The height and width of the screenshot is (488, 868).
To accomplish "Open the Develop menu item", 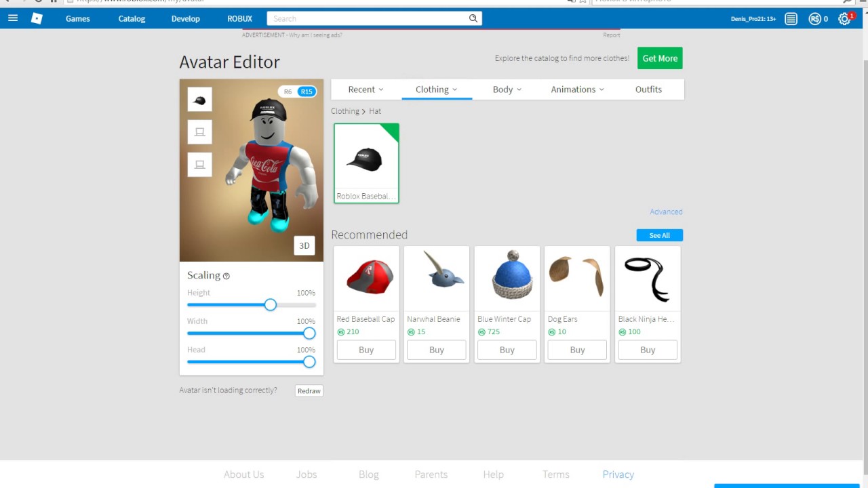I will [x=186, y=19].
